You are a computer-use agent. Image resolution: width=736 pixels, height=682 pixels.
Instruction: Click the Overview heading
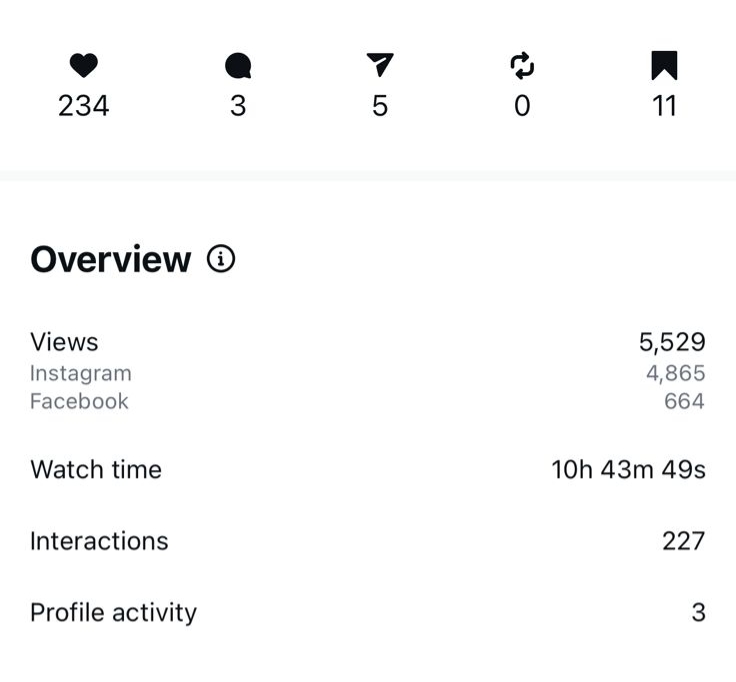point(110,260)
